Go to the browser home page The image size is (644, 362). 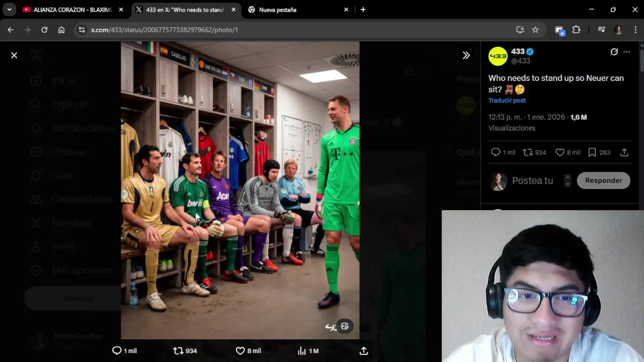point(61,30)
